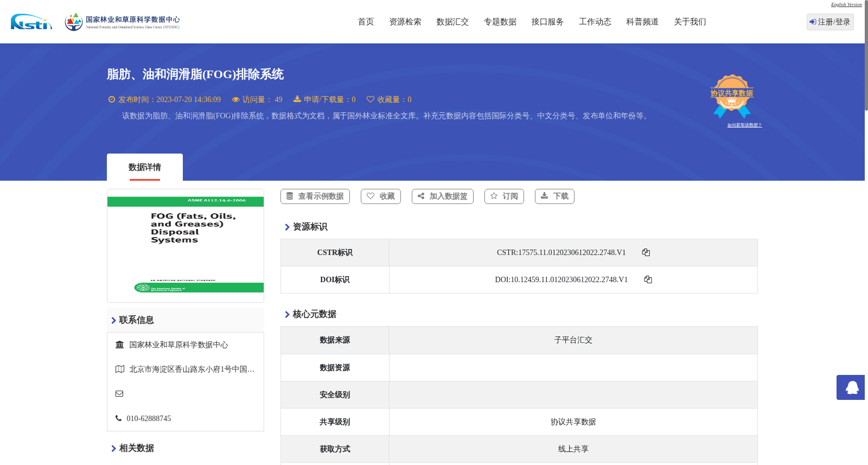Click the 订阅 subscribe button
868x465 pixels.
click(x=504, y=196)
